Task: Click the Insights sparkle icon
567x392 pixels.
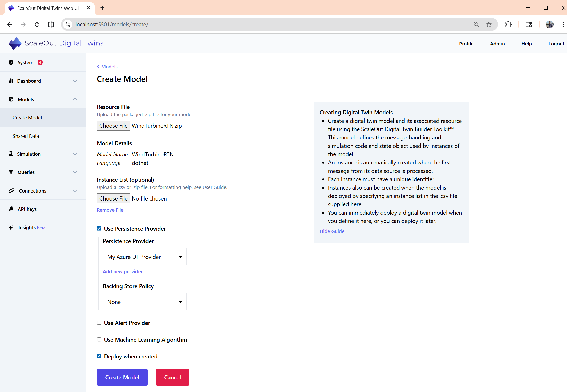Action: pos(11,227)
